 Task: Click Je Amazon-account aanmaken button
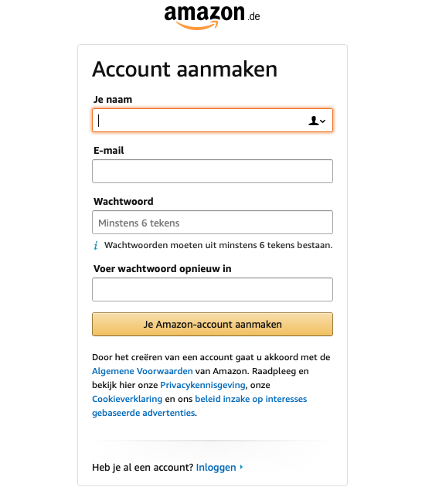pos(213,325)
